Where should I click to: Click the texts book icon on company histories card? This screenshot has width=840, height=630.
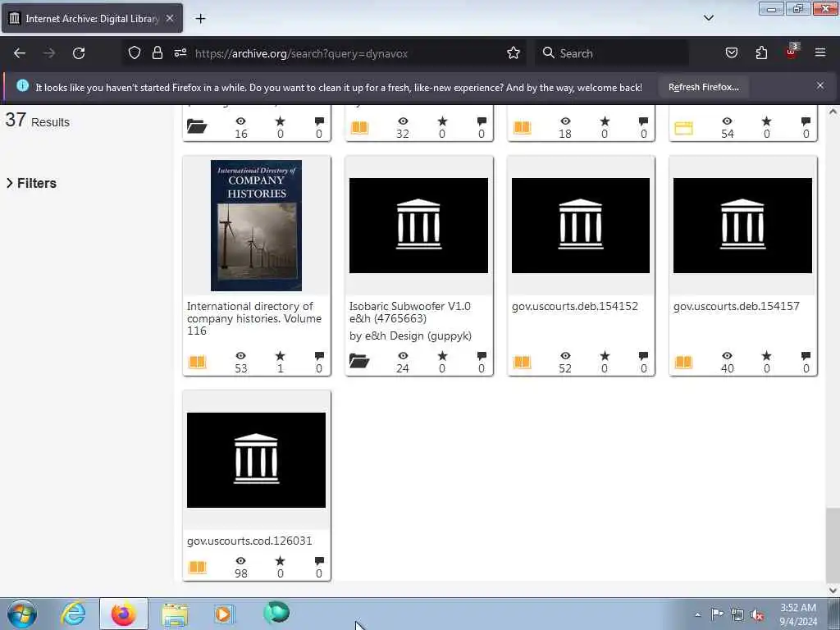(197, 362)
